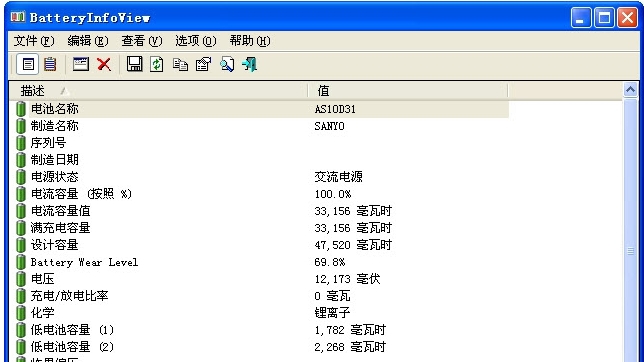The width and height of the screenshot is (644, 362).
Task: Select the SANYO value
Action: pos(329,126)
